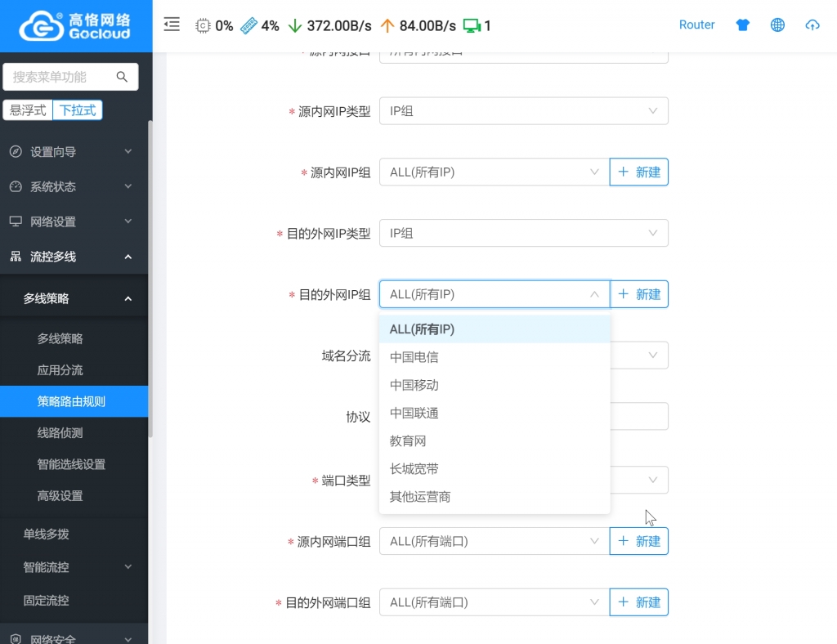Open 智能选线设置 page

pyautogui.click(x=74, y=464)
